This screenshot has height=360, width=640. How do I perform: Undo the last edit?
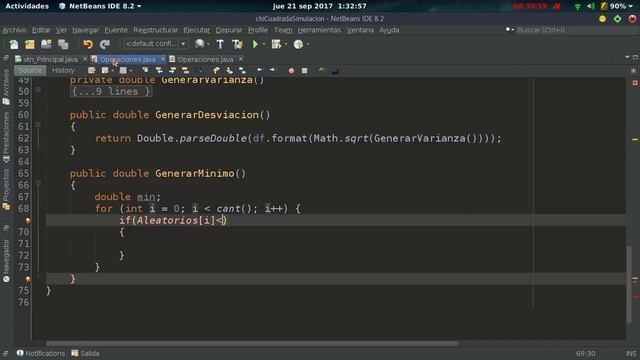88,44
